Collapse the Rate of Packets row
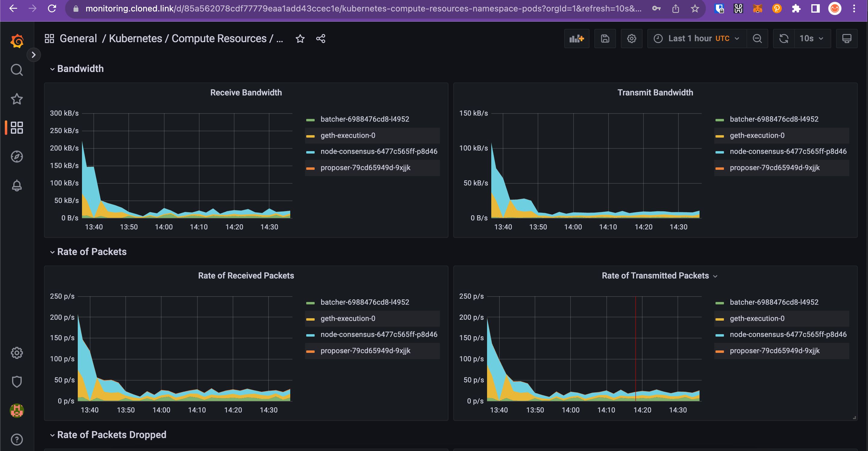Image resolution: width=868 pixels, height=451 pixels. (x=88, y=252)
